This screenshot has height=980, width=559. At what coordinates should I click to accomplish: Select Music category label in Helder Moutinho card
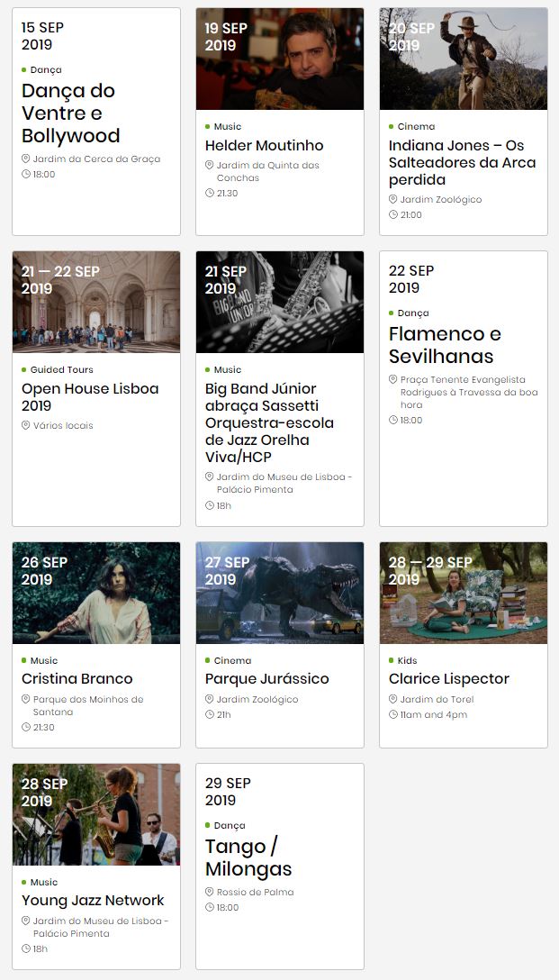(228, 126)
